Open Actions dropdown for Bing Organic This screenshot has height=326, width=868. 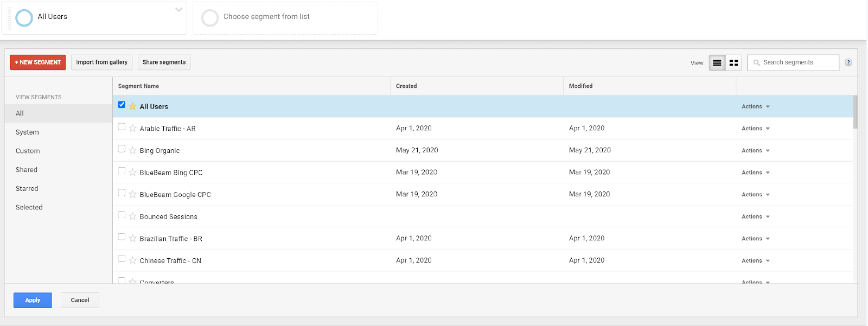coord(755,151)
